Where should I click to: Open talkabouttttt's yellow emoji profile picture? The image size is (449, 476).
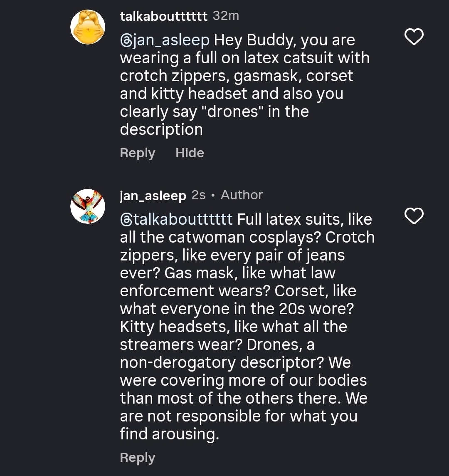(x=88, y=27)
